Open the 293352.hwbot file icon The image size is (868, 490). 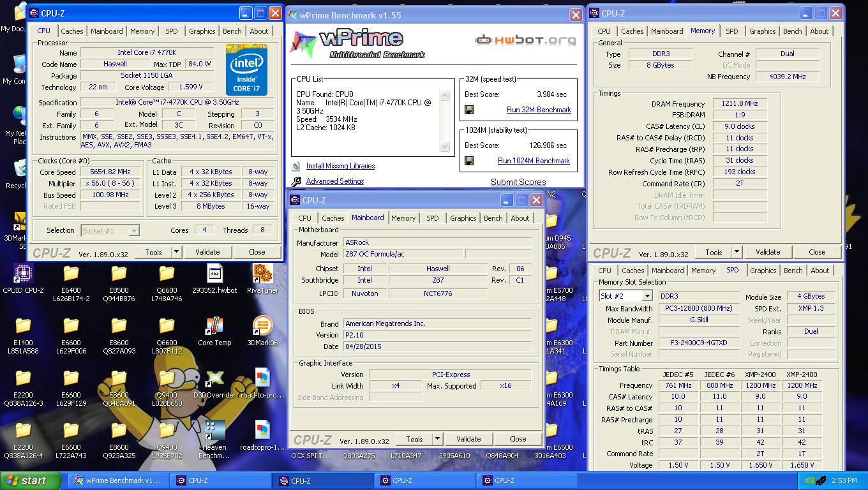pos(214,274)
